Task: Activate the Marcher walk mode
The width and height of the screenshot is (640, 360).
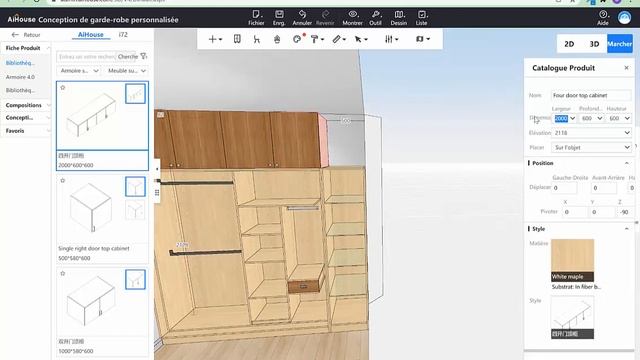Action: click(620, 44)
